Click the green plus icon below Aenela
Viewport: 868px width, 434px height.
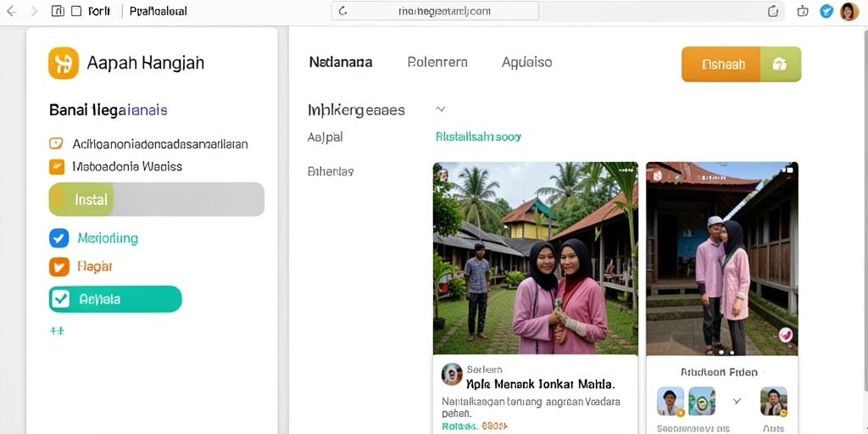tap(57, 331)
